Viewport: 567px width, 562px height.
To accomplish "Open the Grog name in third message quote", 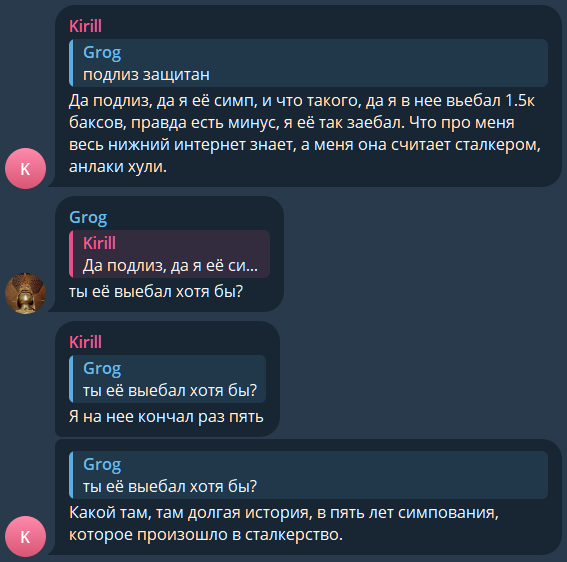I will pos(102,369).
